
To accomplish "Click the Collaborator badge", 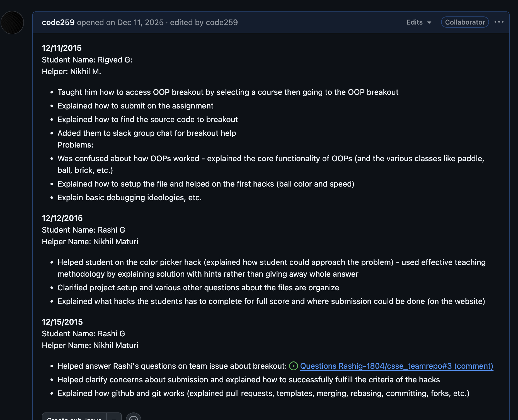I will [465, 22].
